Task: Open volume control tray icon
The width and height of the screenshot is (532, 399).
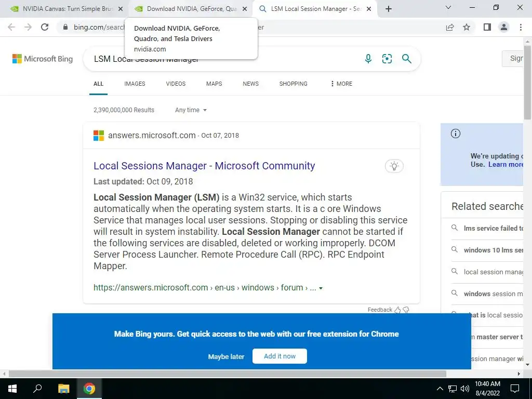Action: click(465, 389)
